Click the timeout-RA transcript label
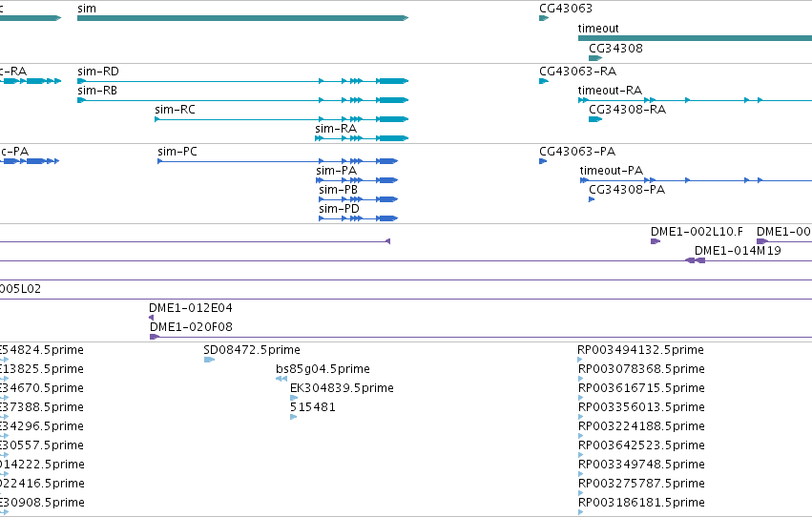The width and height of the screenshot is (812, 517). pyautogui.click(x=610, y=91)
